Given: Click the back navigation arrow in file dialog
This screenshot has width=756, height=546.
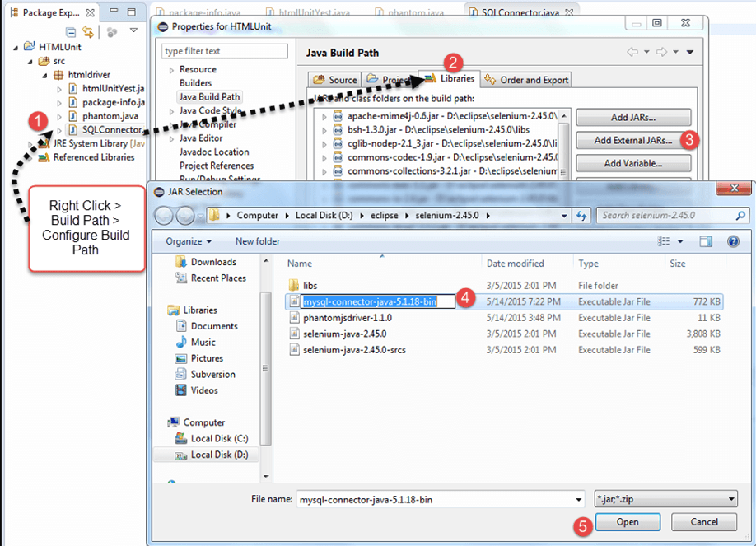Looking at the screenshot, I should click(x=163, y=215).
